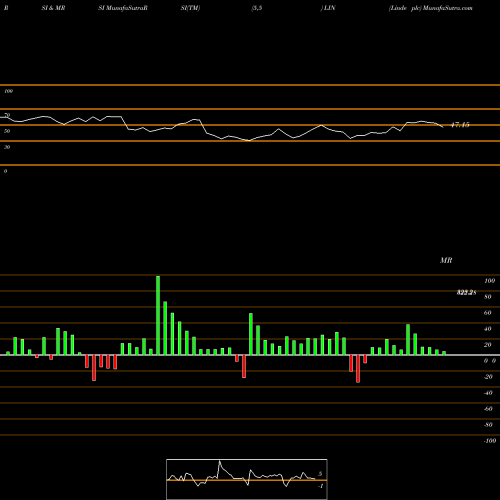Click the 'SI & MR' header text
Image resolution: width=500 pixels, height=500 pixels.
coord(53,8)
